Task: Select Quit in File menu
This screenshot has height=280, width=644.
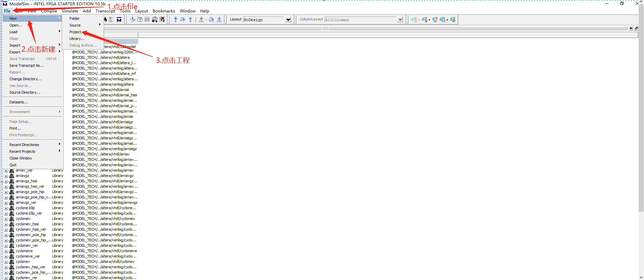Action: [33, 165]
